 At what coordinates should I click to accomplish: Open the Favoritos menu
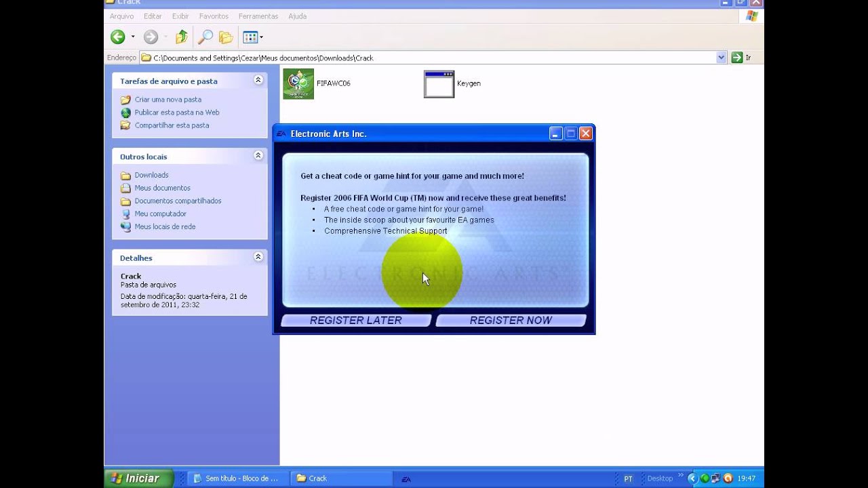pos(214,16)
